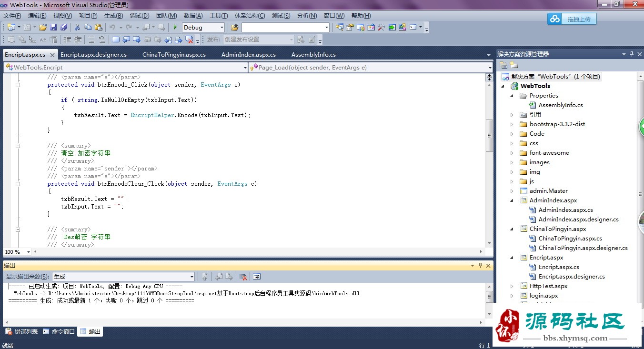Toggle auto-hide pin on Solution Explorer panel
This screenshot has width=644, height=349.
[632, 54]
